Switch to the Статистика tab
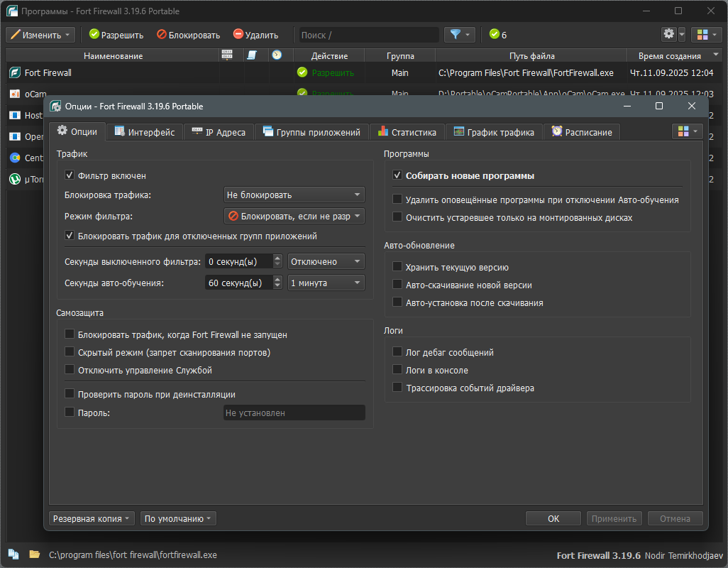The height and width of the screenshot is (568, 728). pos(407,132)
